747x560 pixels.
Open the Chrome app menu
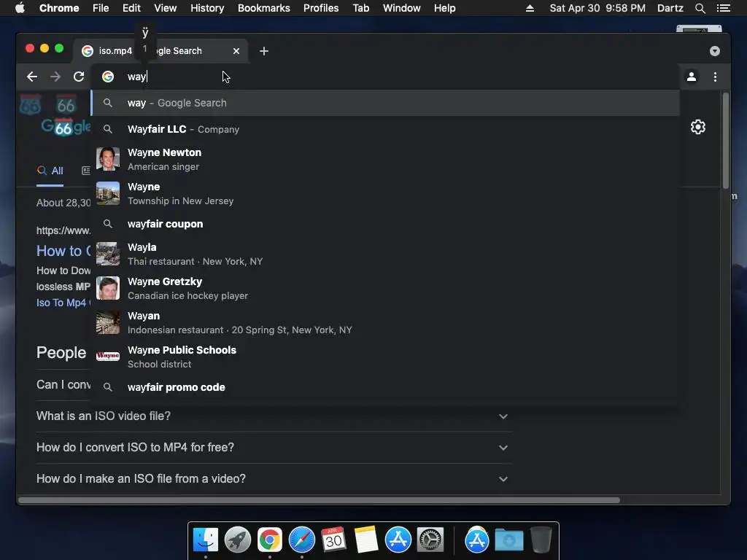pyautogui.click(x=59, y=8)
